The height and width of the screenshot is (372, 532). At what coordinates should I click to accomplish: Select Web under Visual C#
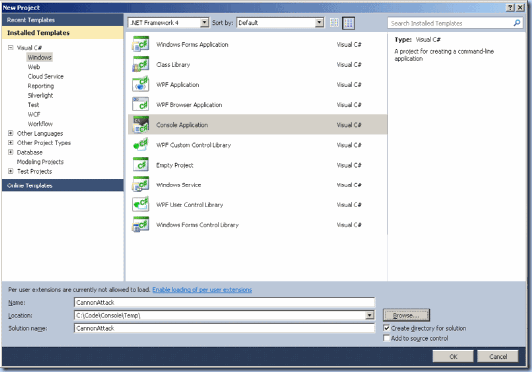(34, 67)
